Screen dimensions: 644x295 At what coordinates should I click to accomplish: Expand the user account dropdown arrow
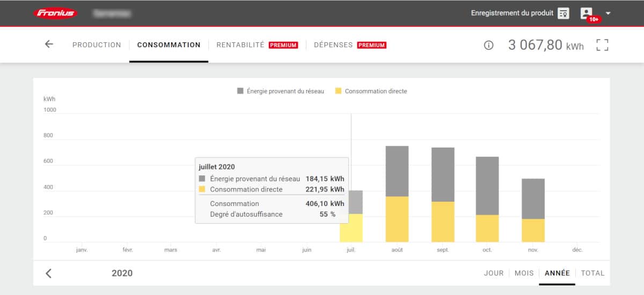(608, 13)
